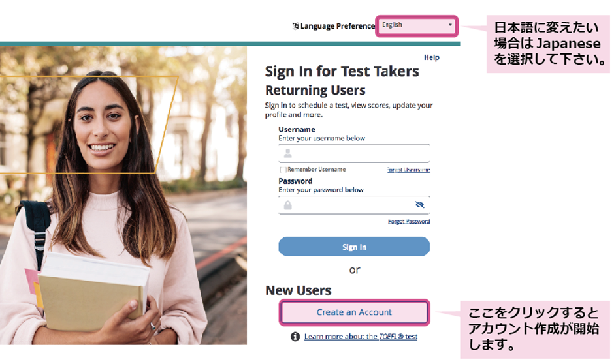The width and height of the screenshot is (614, 364).
Task: Click the Forgot Username link
Action: (408, 170)
